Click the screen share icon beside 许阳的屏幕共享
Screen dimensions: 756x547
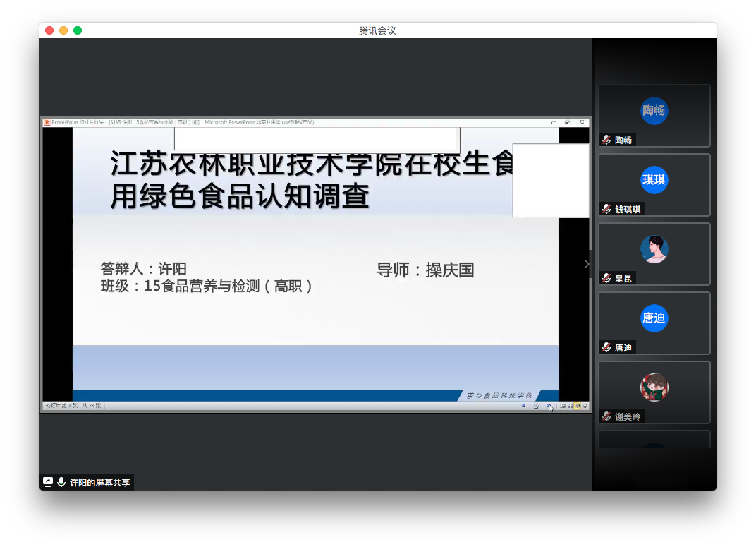click(48, 482)
